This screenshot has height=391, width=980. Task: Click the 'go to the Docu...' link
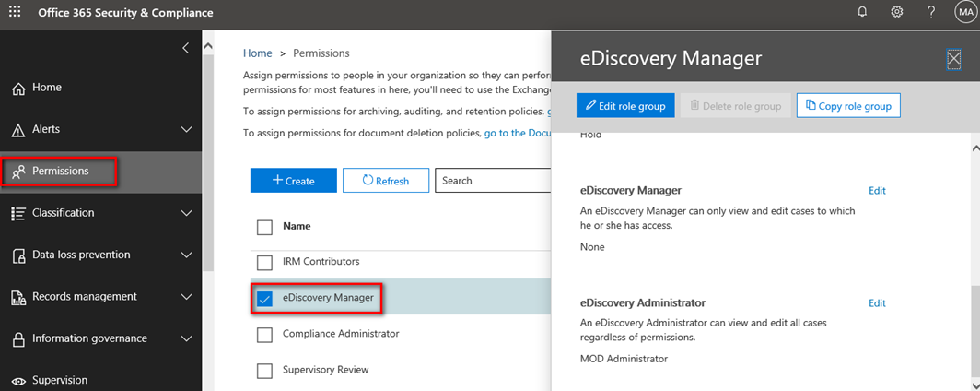pyautogui.click(x=517, y=133)
